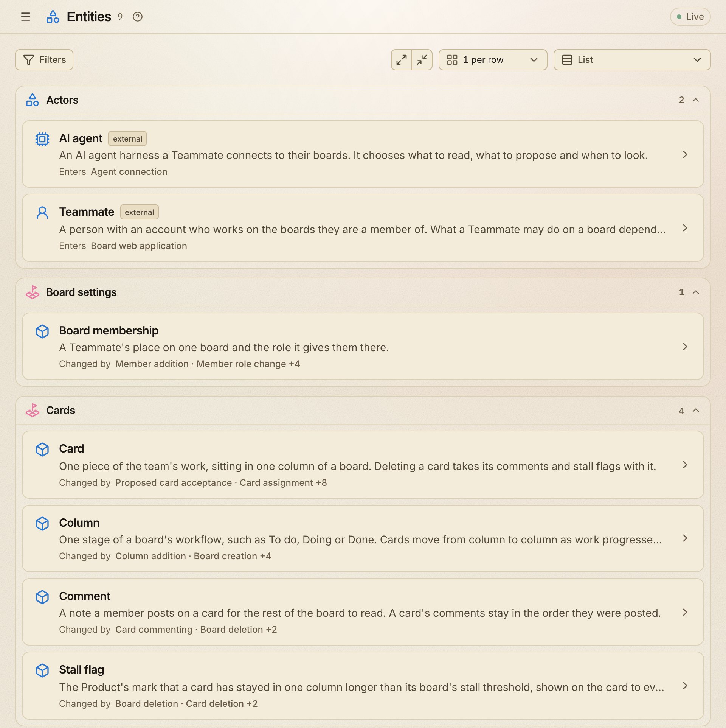Click the Entities shapes icon in header
The image size is (726, 728).
coord(53,17)
